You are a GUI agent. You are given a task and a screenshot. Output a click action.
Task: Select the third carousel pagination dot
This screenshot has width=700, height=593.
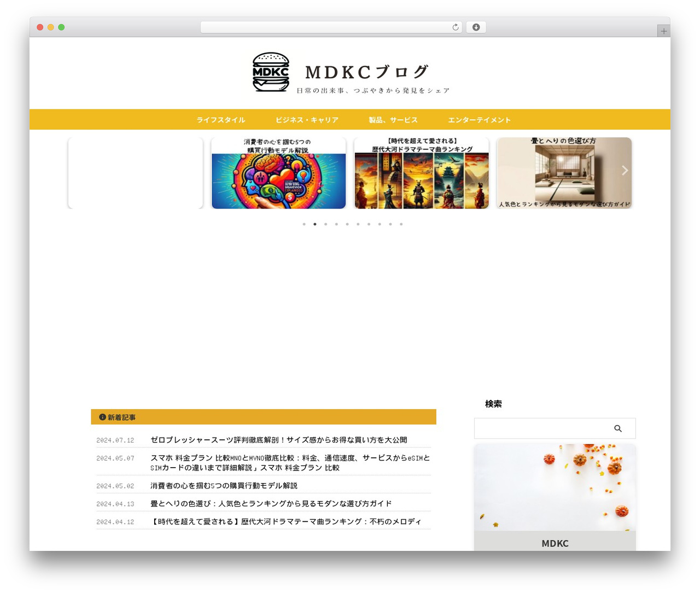[x=325, y=224]
